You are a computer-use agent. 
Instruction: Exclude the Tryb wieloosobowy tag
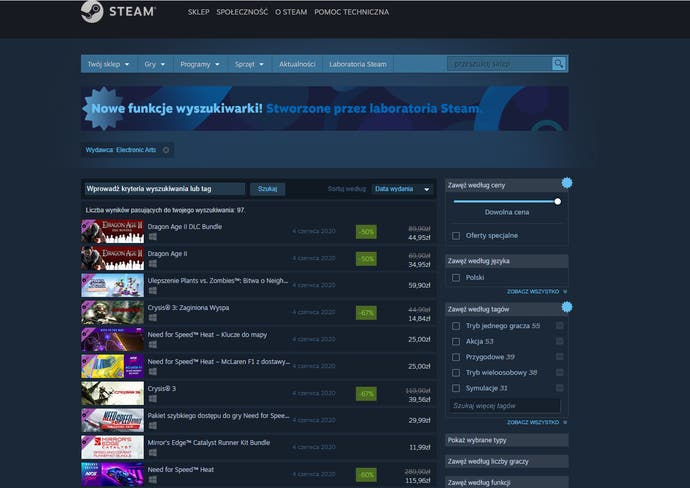[559, 372]
